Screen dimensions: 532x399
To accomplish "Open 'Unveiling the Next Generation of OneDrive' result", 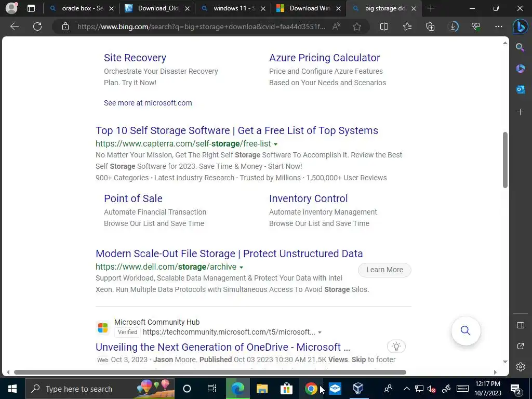I will [x=222, y=347].
